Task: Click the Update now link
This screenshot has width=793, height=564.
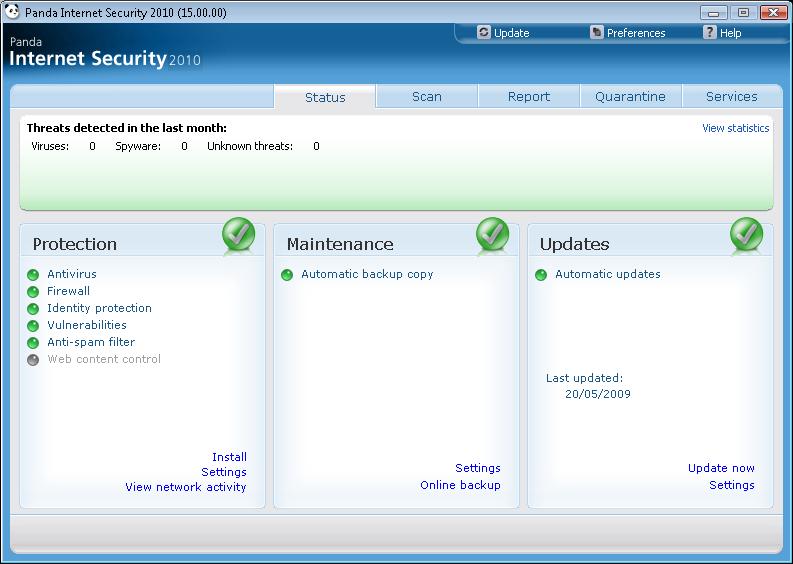Action: pyautogui.click(x=721, y=468)
